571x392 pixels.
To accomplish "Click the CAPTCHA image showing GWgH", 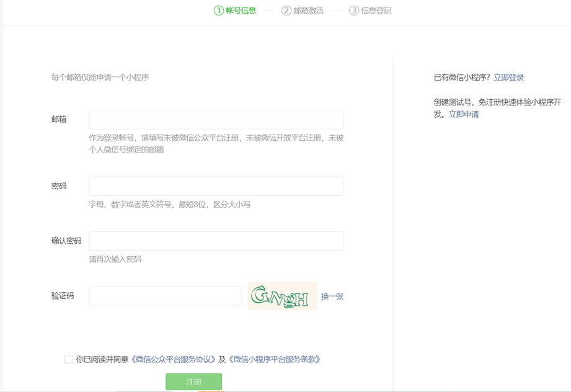I will (281, 296).
